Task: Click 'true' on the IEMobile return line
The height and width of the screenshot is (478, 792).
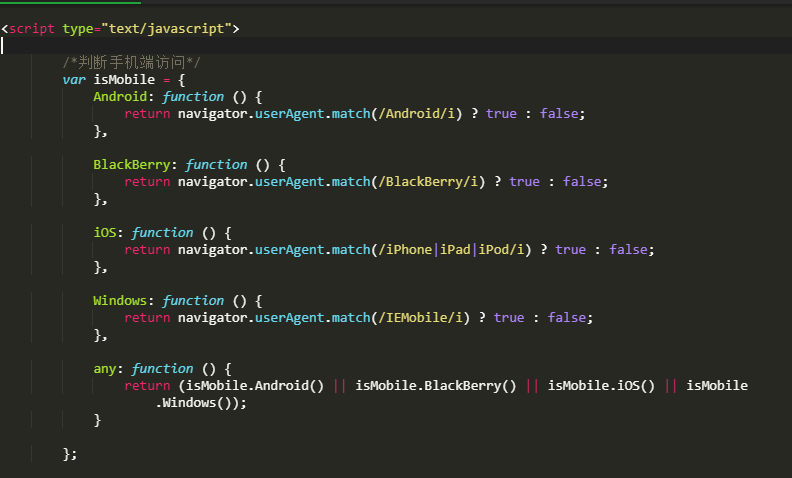Action: 509,318
